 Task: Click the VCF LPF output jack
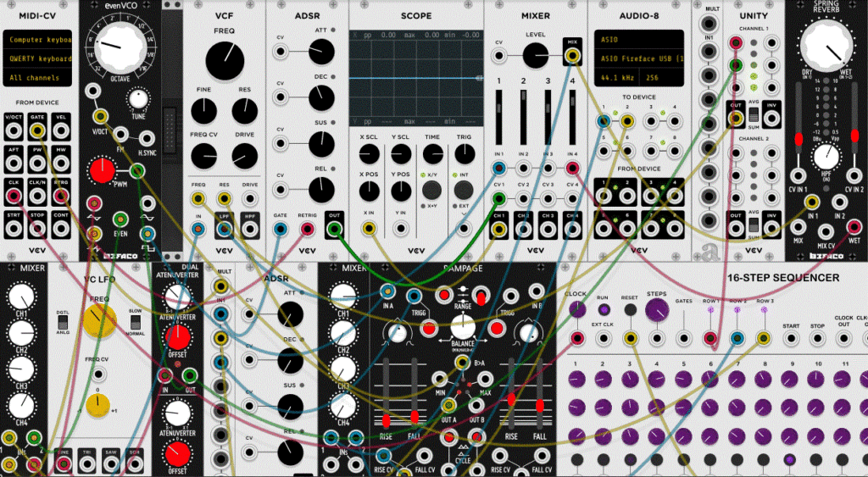pos(224,229)
